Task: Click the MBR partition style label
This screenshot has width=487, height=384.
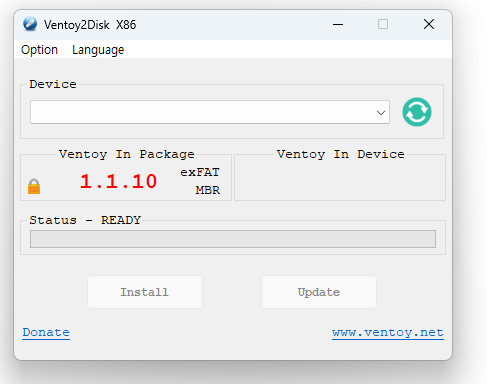Action: (x=208, y=190)
